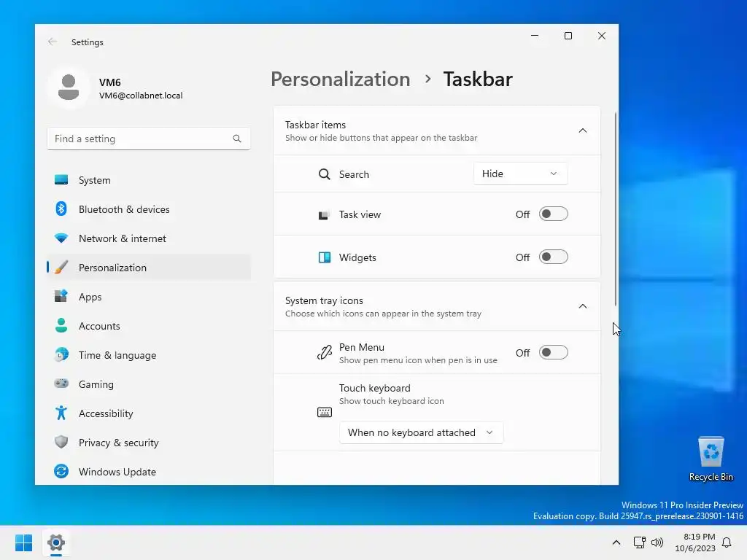Click the Pen Menu label text
The height and width of the screenshot is (560, 747).
click(362, 347)
